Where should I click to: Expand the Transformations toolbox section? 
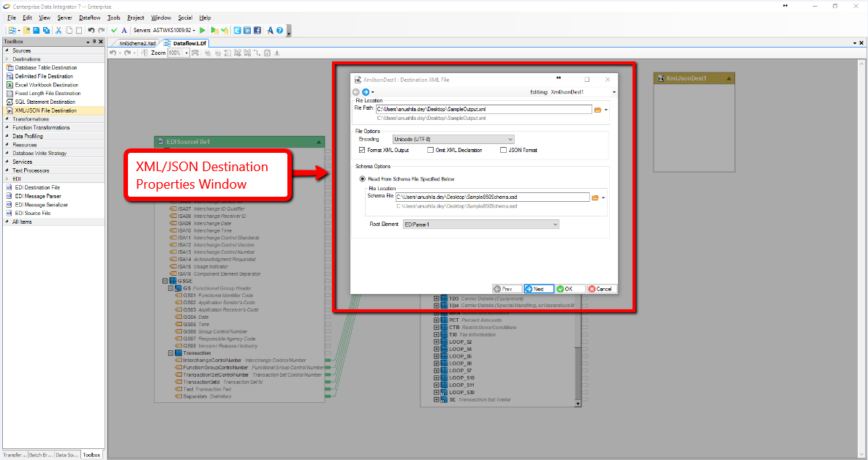(31, 119)
